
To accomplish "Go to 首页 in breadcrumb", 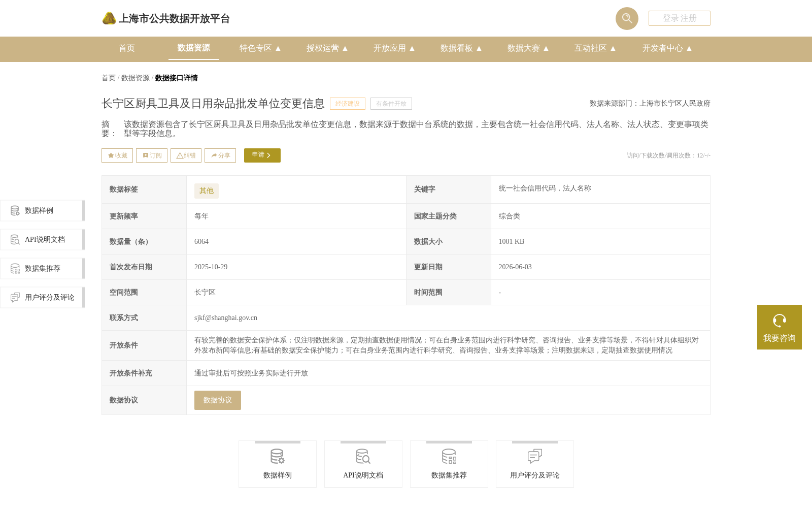I will click(109, 78).
